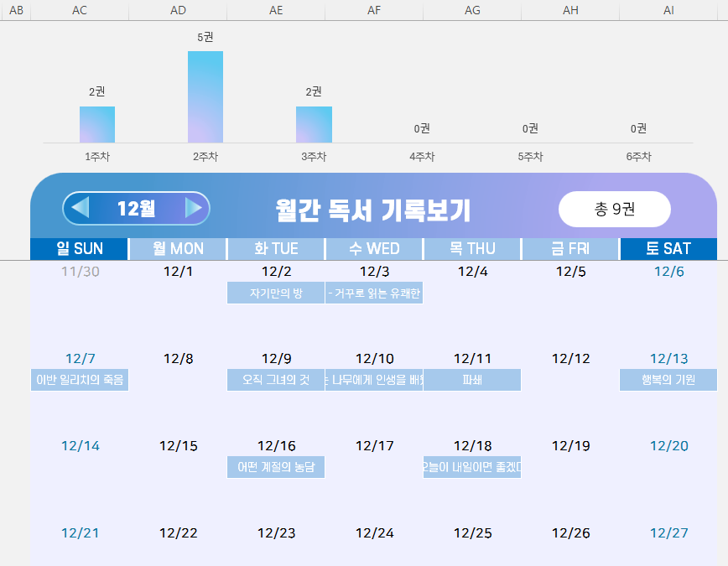Click the previous month left arrow
728x566 pixels.
(x=81, y=208)
